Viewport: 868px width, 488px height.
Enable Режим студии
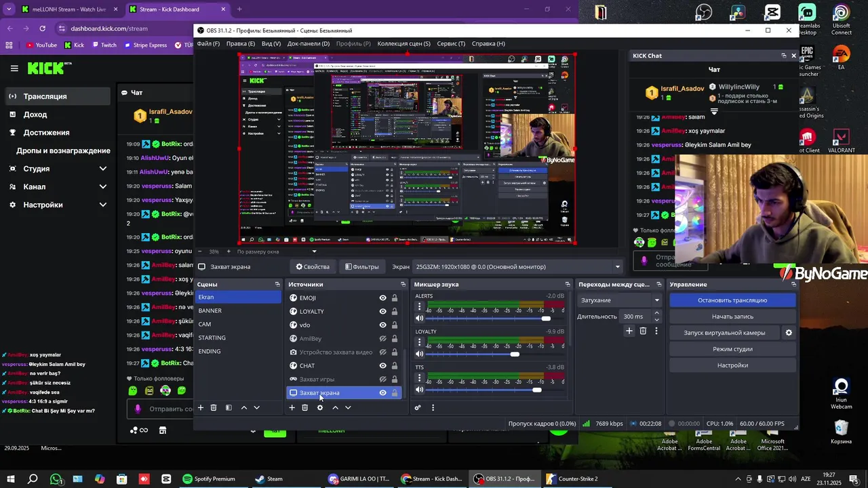(x=732, y=349)
